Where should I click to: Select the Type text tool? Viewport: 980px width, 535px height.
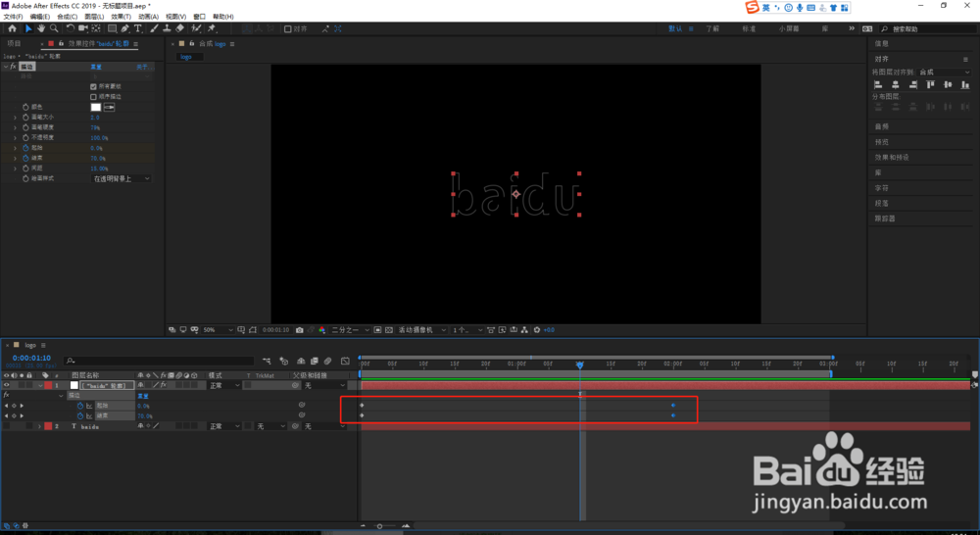[x=137, y=28]
